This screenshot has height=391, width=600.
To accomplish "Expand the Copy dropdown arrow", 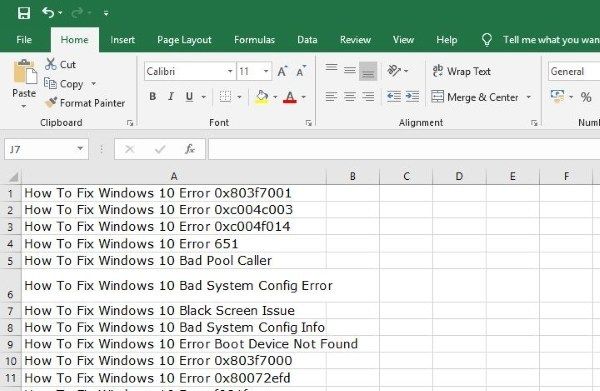I will point(93,84).
